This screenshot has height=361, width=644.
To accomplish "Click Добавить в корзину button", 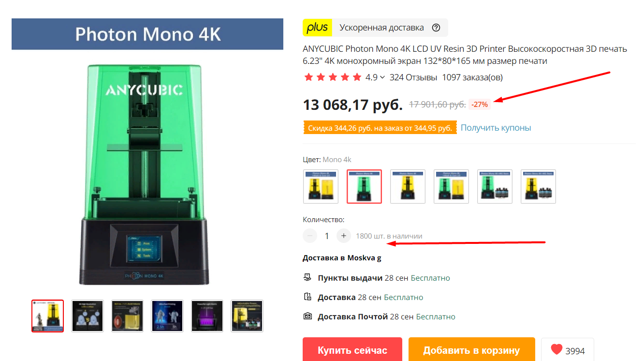I will pyautogui.click(x=471, y=350).
